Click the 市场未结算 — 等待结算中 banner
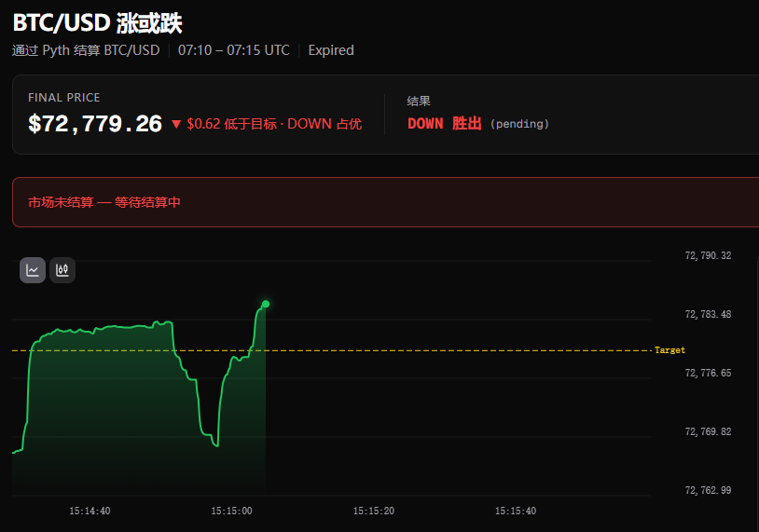This screenshot has height=532, width=759. (385, 202)
